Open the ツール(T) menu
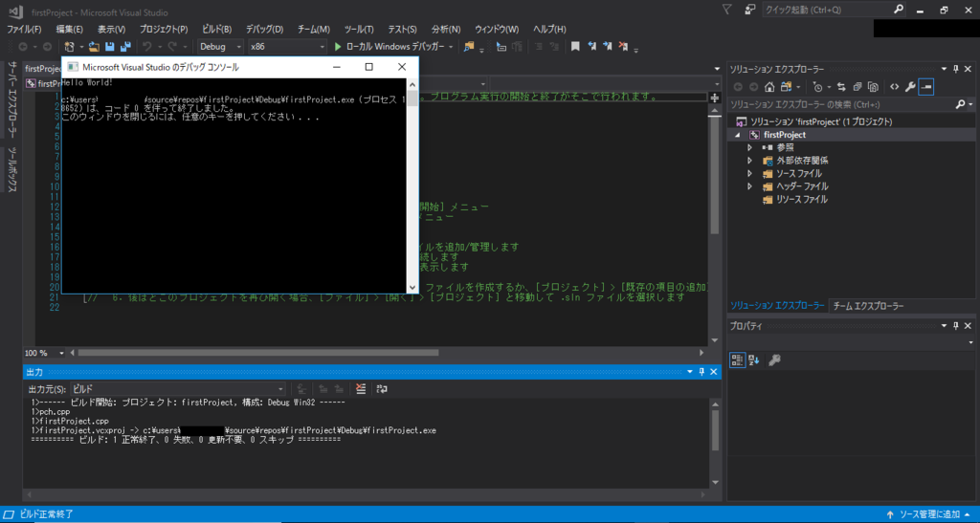 point(359,30)
